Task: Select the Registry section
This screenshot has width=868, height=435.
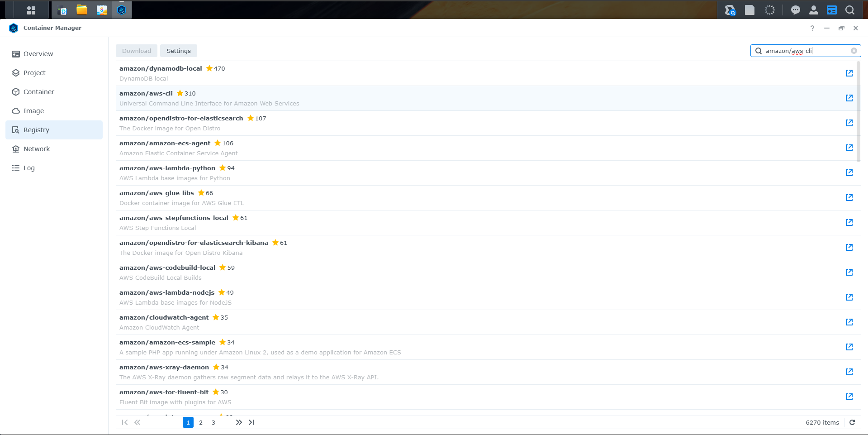Action: tap(54, 130)
